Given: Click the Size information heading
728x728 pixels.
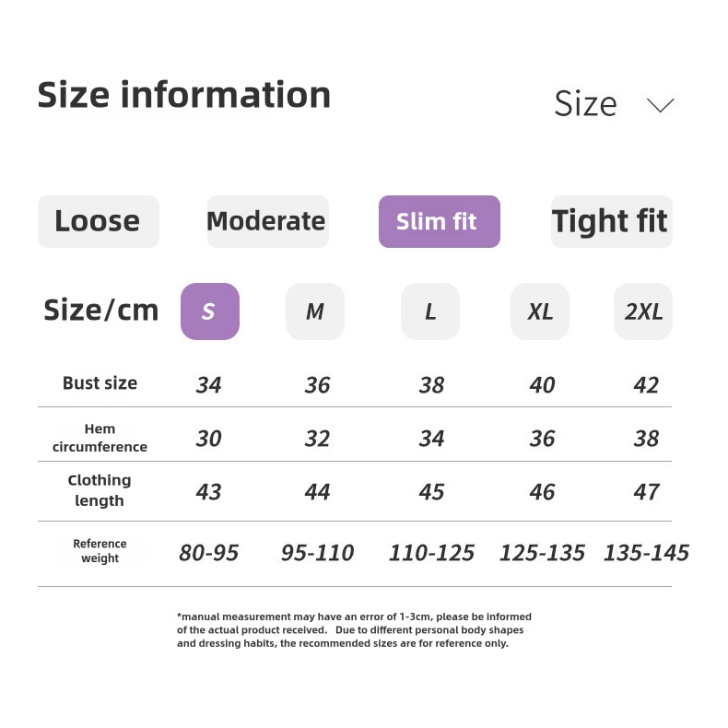Looking at the screenshot, I should pyautogui.click(x=184, y=95).
